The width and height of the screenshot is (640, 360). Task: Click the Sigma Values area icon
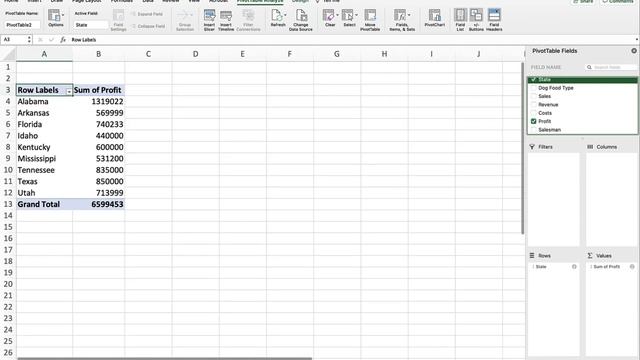590,256
